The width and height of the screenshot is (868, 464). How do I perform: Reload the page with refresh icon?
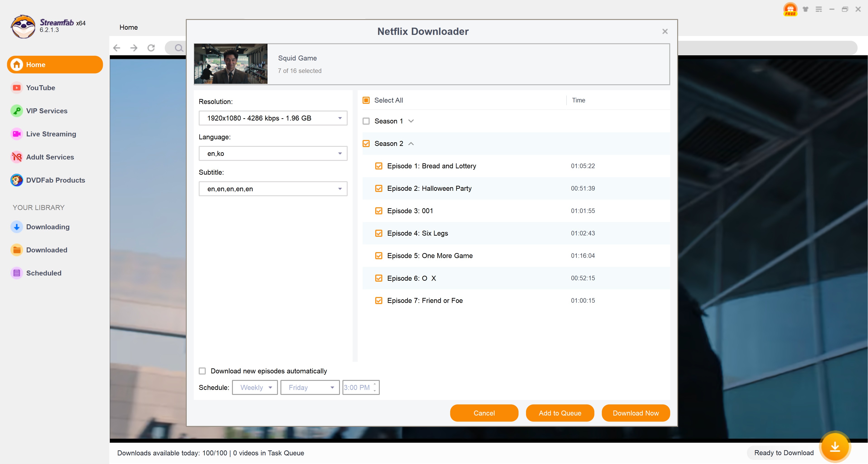151,48
